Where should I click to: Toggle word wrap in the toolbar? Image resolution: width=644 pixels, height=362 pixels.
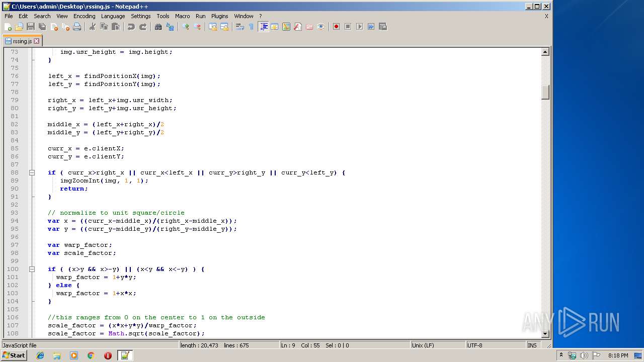240,27
